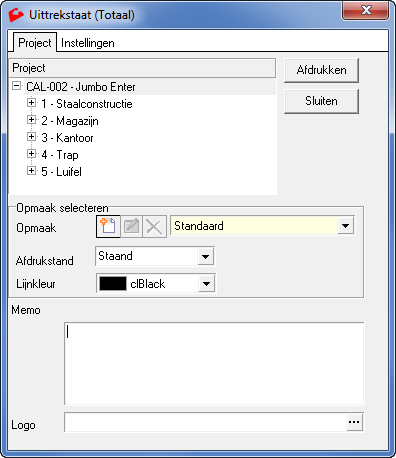Select the Project tab

35,42
